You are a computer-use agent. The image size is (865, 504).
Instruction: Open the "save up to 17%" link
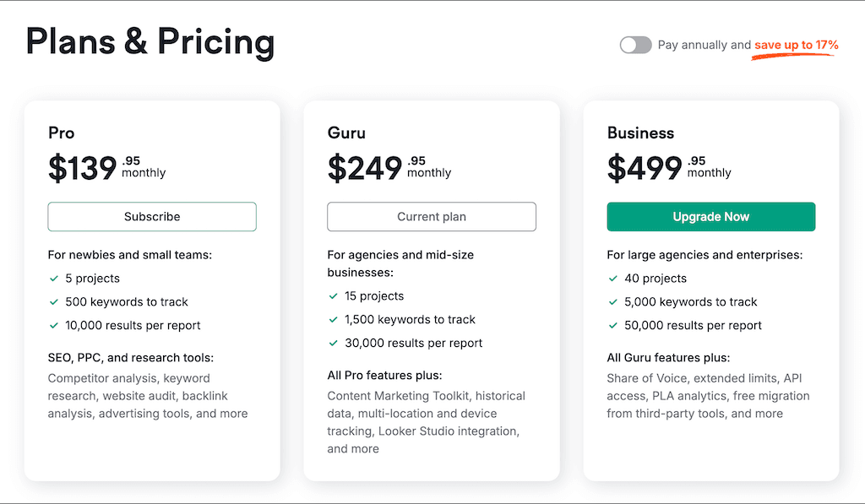(x=794, y=46)
